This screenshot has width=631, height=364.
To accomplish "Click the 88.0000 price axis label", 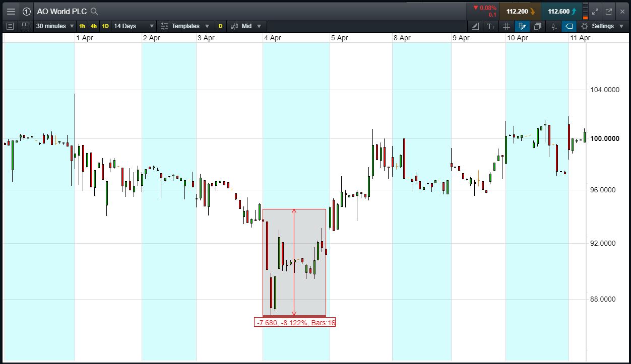I will pyautogui.click(x=603, y=299).
